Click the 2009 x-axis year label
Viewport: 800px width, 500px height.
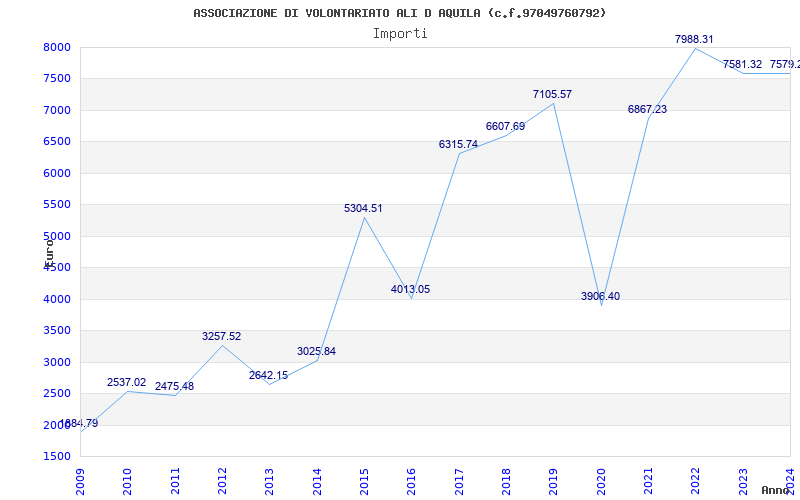pos(80,482)
